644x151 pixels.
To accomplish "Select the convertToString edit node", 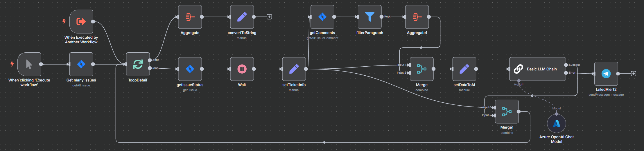I will tap(242, 17).
